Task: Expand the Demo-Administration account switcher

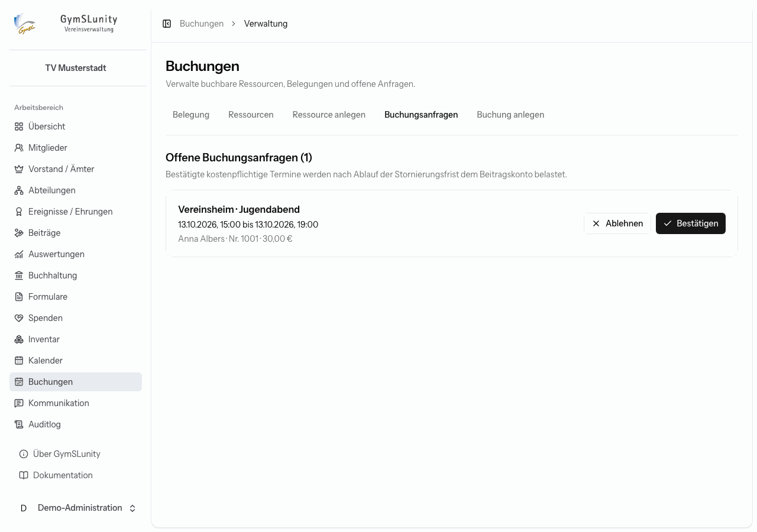Action: pos(132,508)
